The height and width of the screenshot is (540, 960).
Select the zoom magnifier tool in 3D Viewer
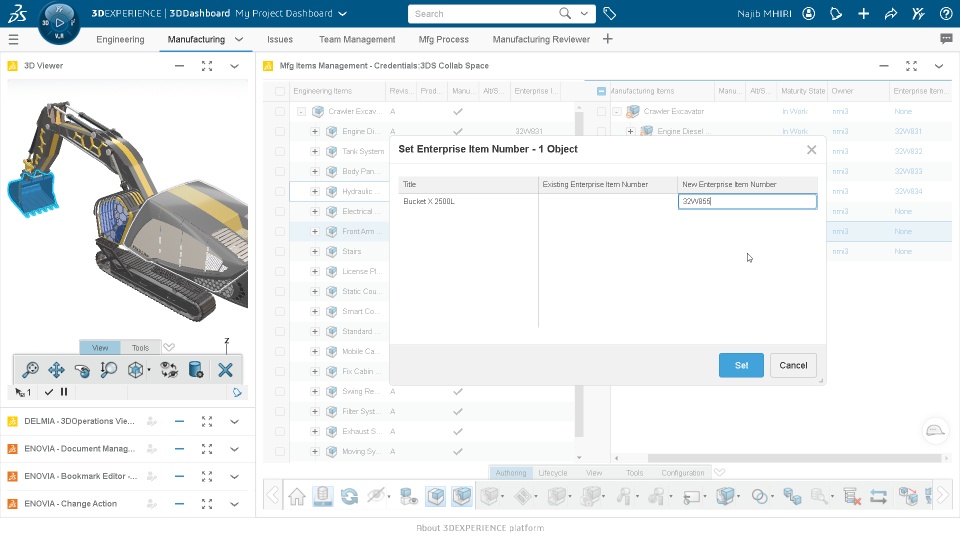[x=30, y=370]
